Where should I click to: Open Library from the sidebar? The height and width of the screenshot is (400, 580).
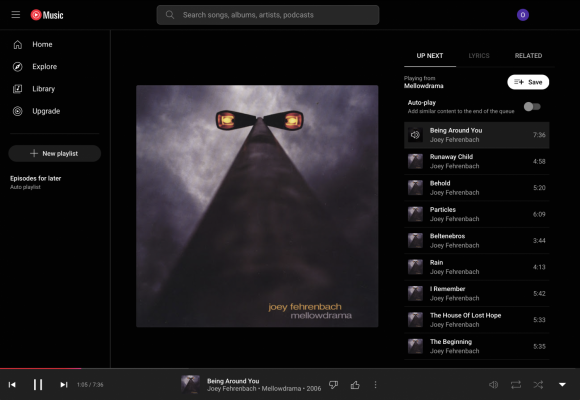coord(55,89)
